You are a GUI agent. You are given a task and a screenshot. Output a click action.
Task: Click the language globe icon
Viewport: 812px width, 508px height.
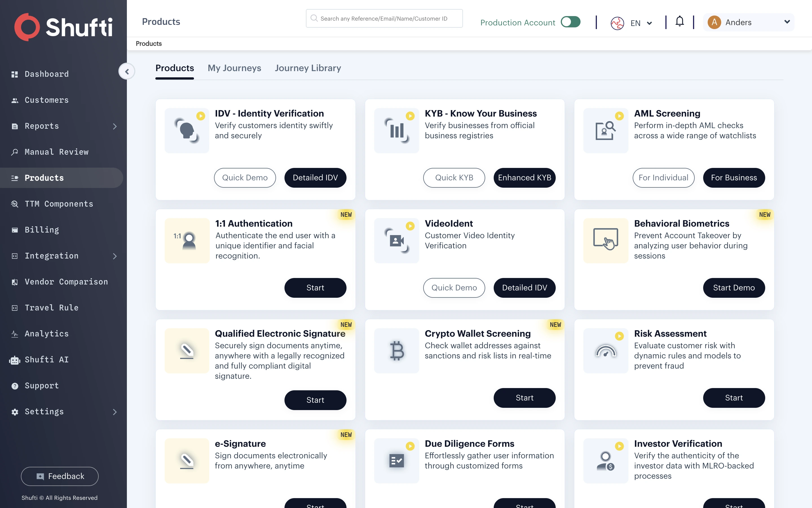point(617,23)
